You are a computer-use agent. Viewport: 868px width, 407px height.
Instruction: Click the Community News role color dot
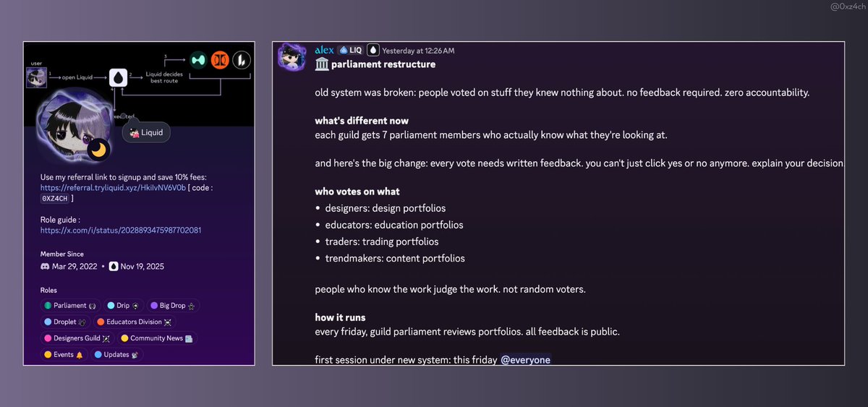[x=124, y=338]
